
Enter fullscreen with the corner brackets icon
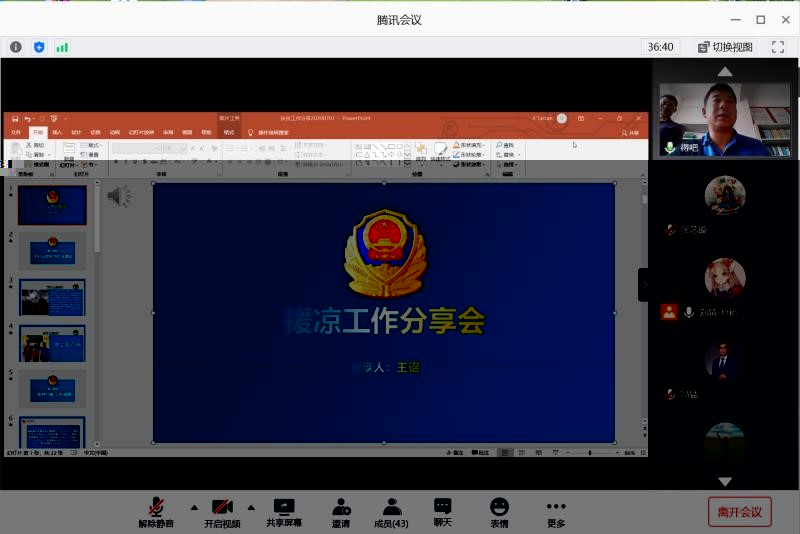778,47
